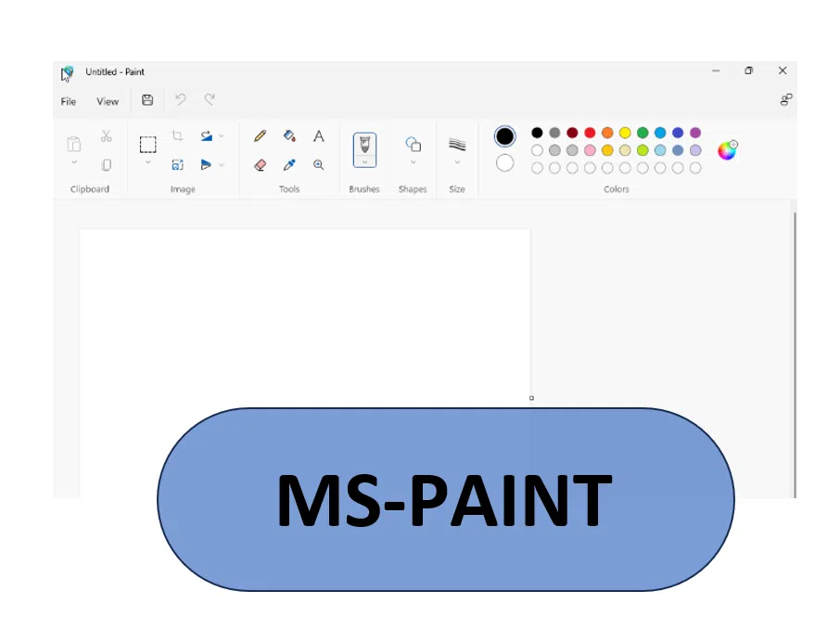Select the Fill with color tool
The image size is (840, 642).
coord(288,135)
